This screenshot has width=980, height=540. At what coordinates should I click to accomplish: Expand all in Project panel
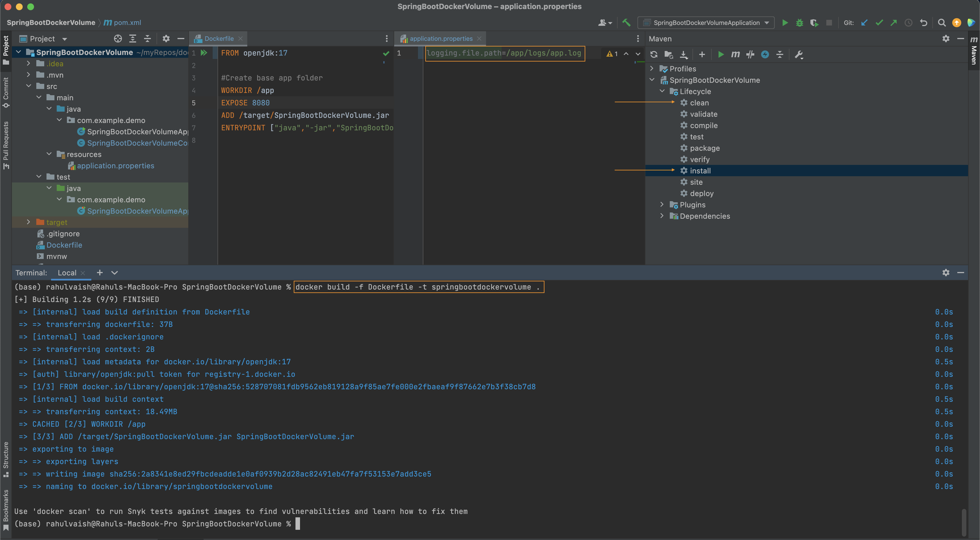click(x=133, y=39)
